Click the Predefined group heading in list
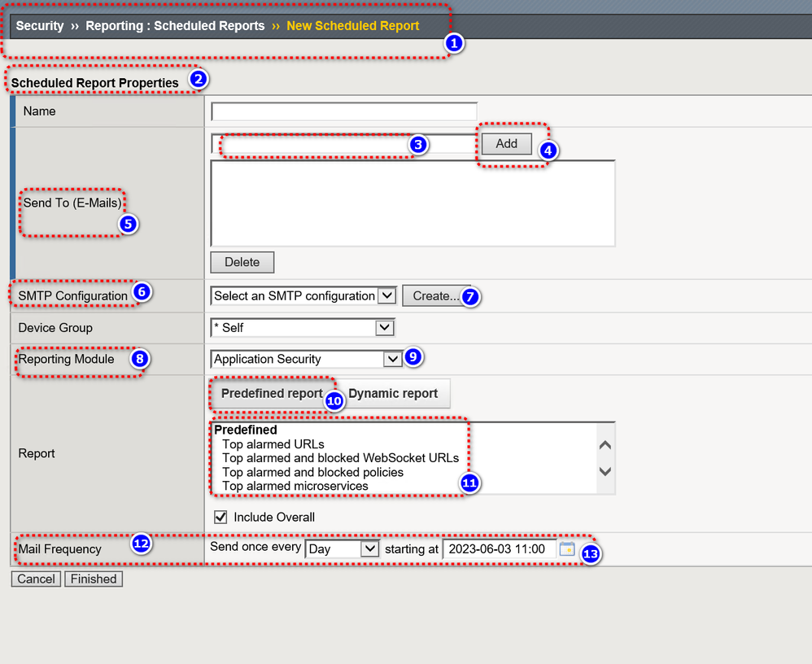This screenshot has width=812, height=664. pos(246,430)
